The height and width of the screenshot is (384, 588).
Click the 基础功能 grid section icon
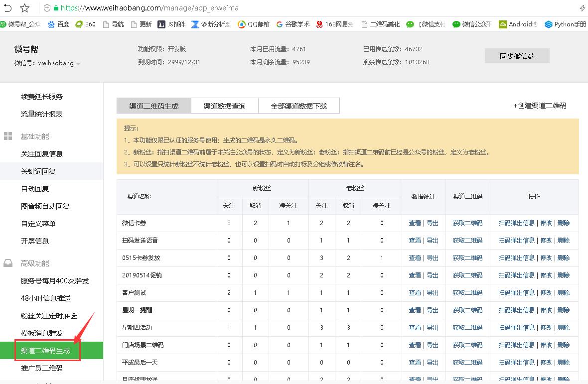(x=8, y=136)
